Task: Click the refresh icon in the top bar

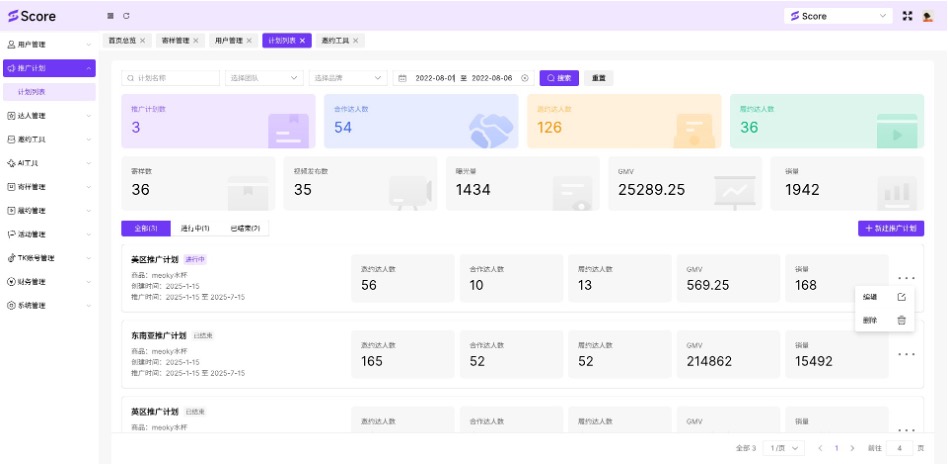Action: coord(126,16)
